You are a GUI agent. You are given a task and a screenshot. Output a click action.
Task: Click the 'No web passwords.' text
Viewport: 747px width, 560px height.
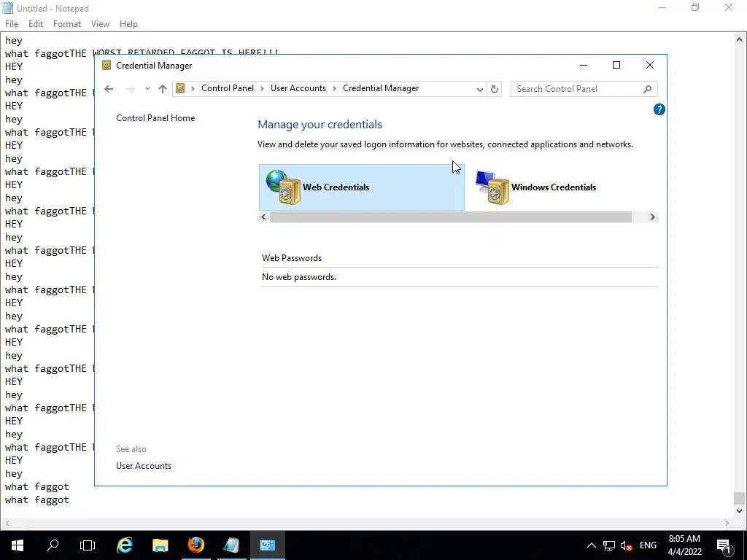299,277
